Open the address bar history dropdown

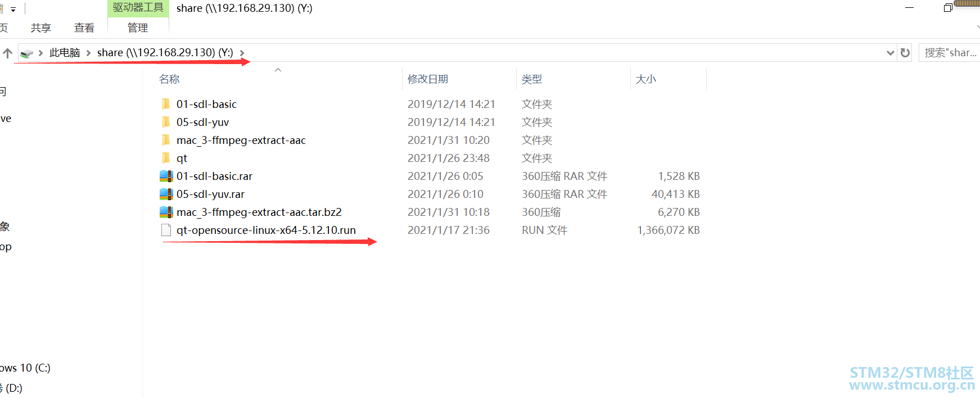point(890,53)
